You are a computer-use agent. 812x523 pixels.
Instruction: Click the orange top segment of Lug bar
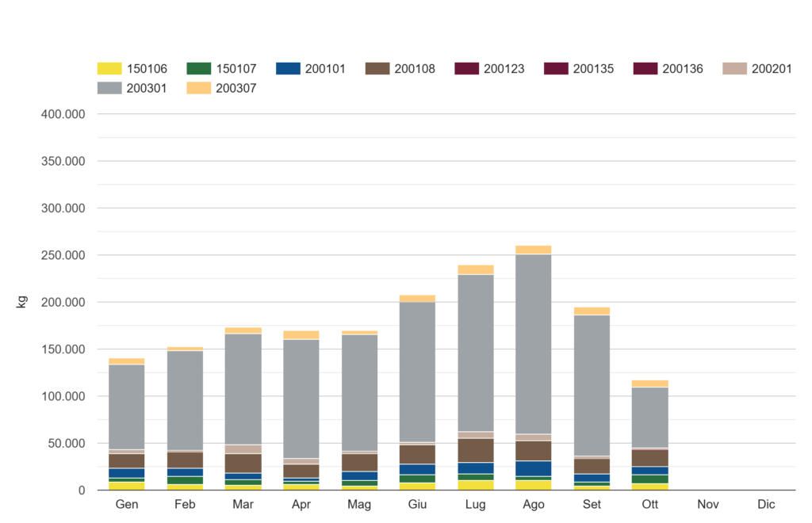(x=476, y=269)
